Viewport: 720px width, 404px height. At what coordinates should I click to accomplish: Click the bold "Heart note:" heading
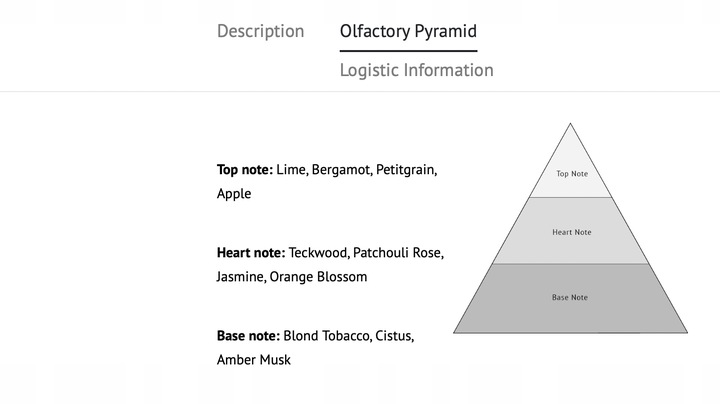point(251,253)
